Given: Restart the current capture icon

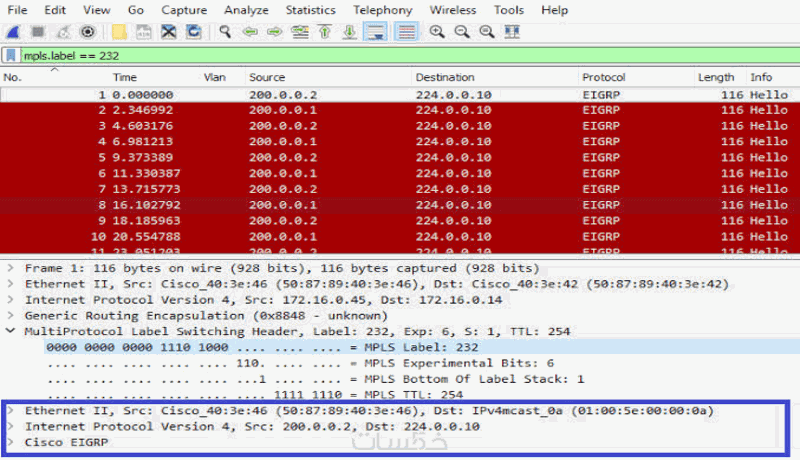Looking at the screenshot, I should click(63, 32).
